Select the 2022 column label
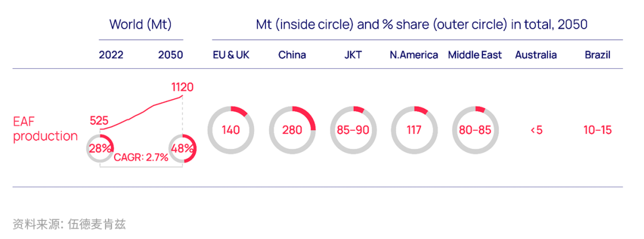This screenshot has height=239, width=644. [x=111, y=55]
